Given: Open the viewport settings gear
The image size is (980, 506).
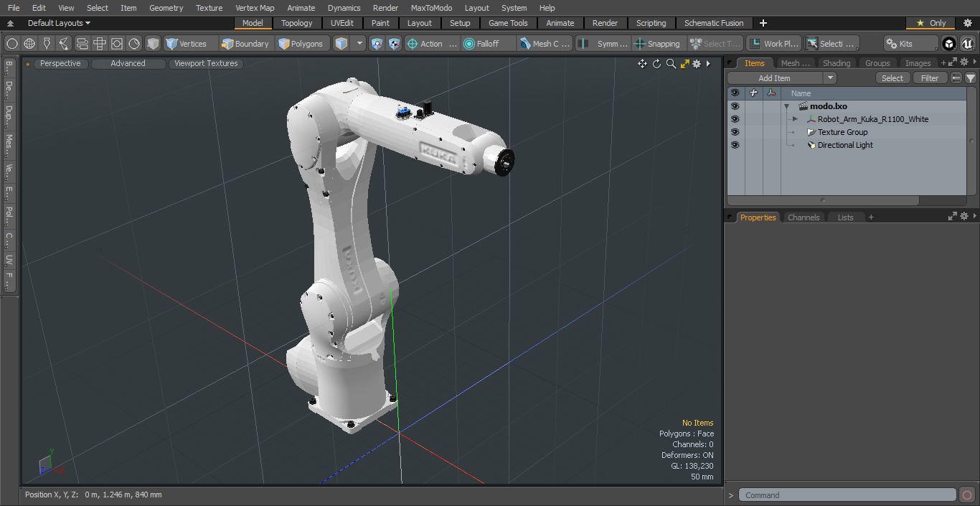Looking at the screenshot, I should [696, 64].
